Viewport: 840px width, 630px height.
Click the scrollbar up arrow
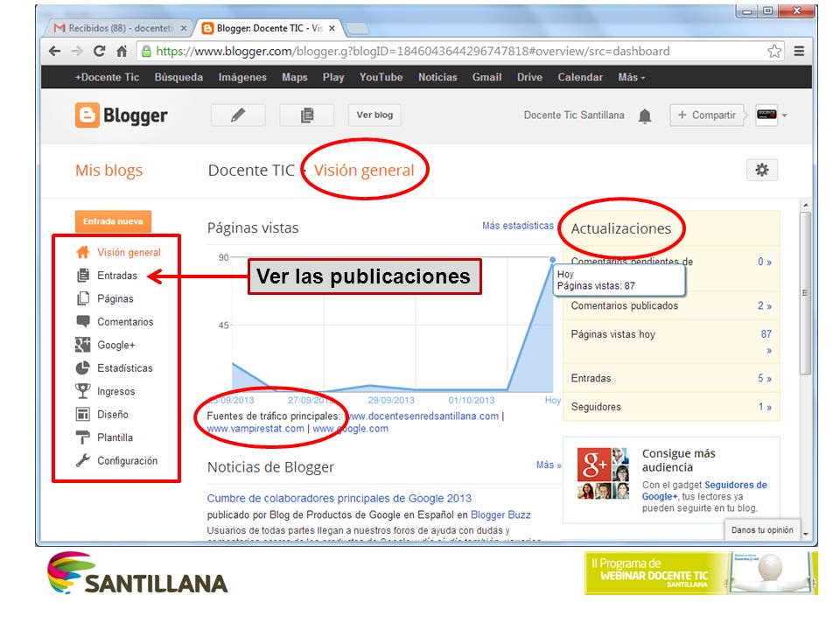[805, 205]
